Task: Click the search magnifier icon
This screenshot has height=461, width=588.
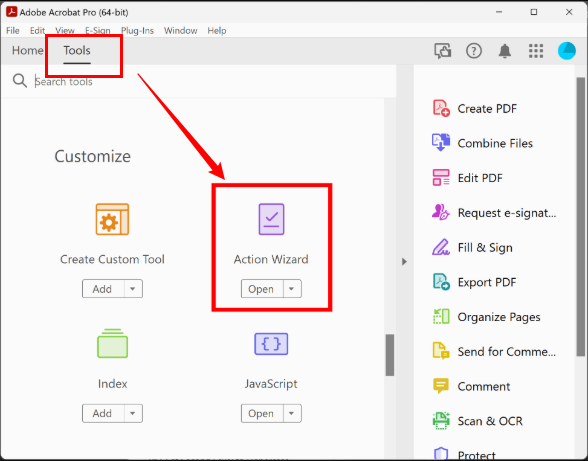Action: (x=20, y=81)
